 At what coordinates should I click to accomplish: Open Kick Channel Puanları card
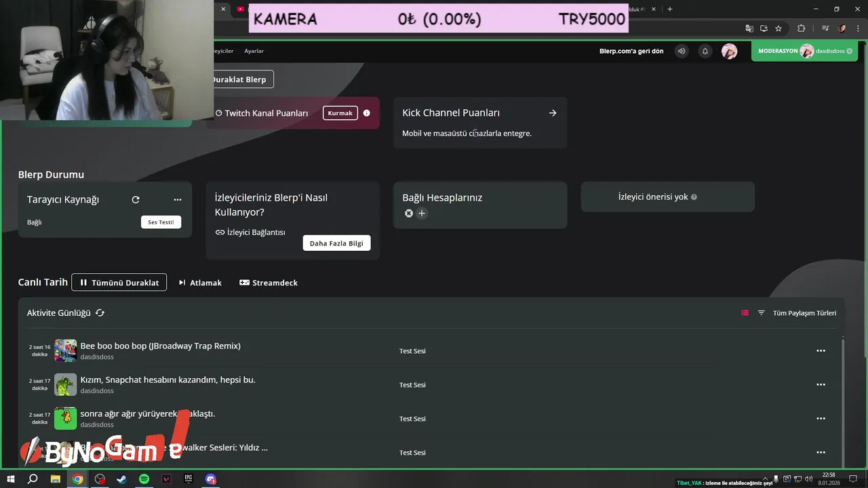coord(480,123)
